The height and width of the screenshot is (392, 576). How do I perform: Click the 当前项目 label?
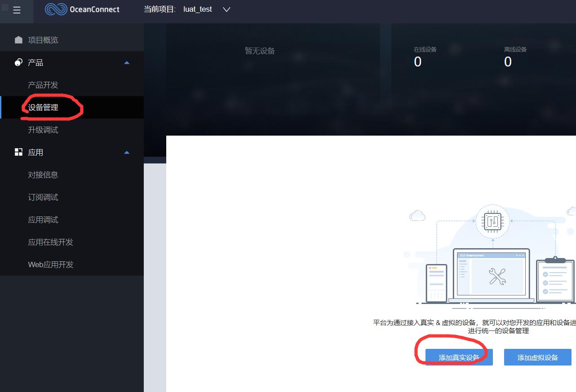point(160,9)
